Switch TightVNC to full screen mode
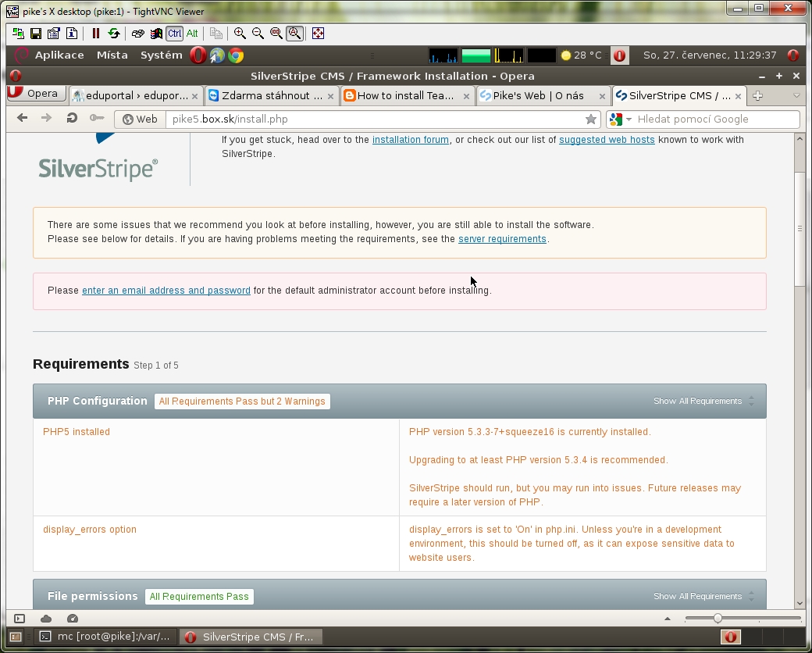Screen dimensions: 812x653 [318, 34]
